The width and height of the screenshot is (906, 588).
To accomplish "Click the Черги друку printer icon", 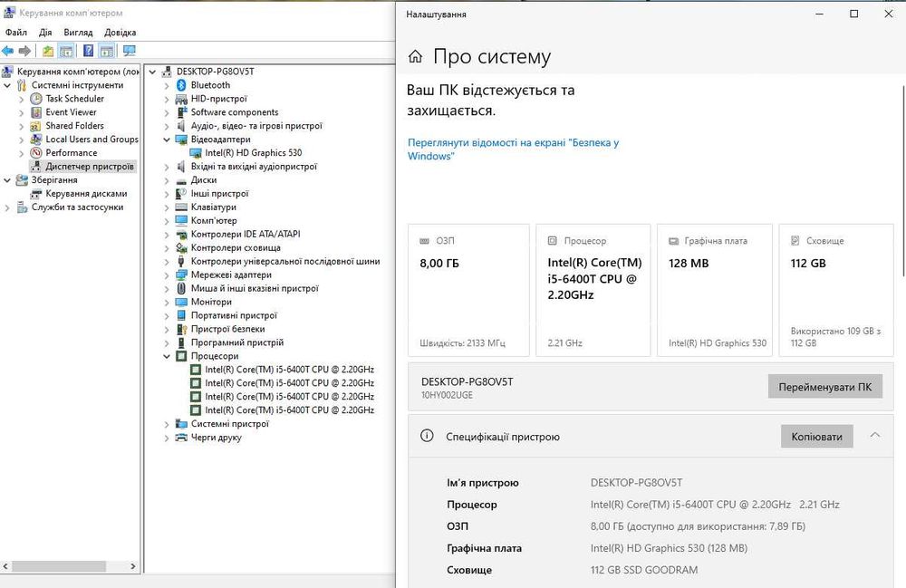I will 181,438.
